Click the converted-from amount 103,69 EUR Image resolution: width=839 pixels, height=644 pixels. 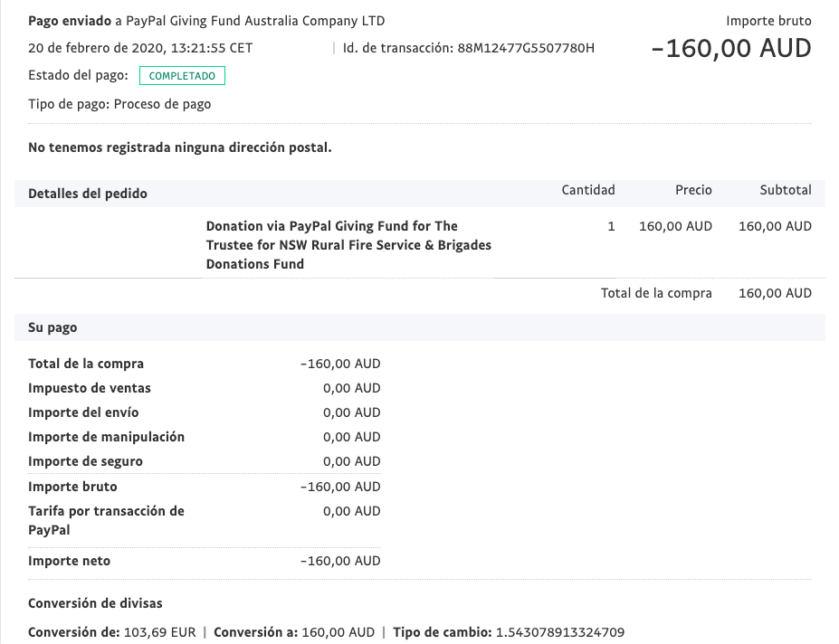(x=160, y=632)
